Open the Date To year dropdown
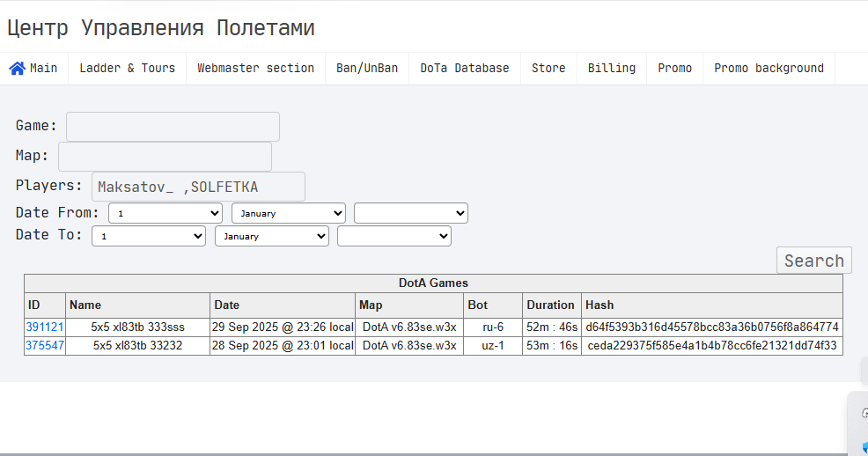 pos(394,236)
